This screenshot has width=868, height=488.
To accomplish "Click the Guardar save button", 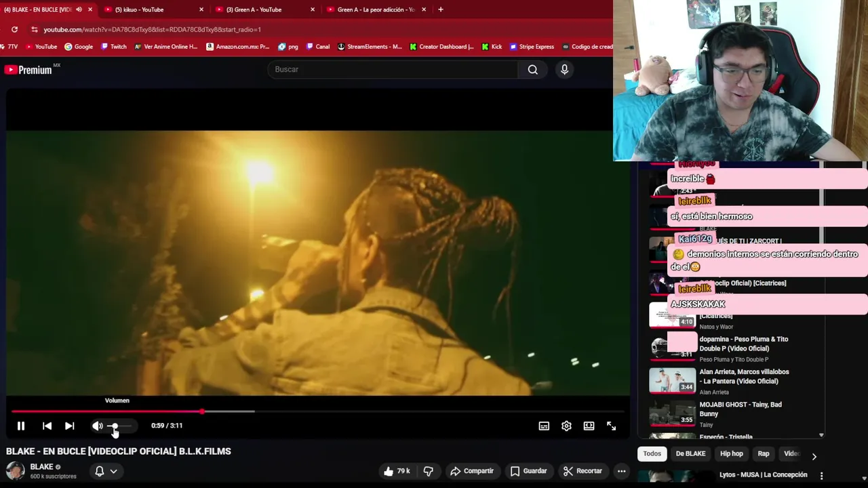I will tap(528, 471).
